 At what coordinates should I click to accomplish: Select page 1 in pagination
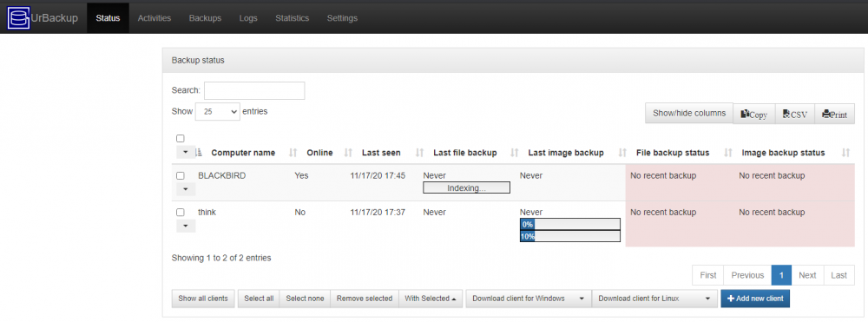tap(782, 275)
